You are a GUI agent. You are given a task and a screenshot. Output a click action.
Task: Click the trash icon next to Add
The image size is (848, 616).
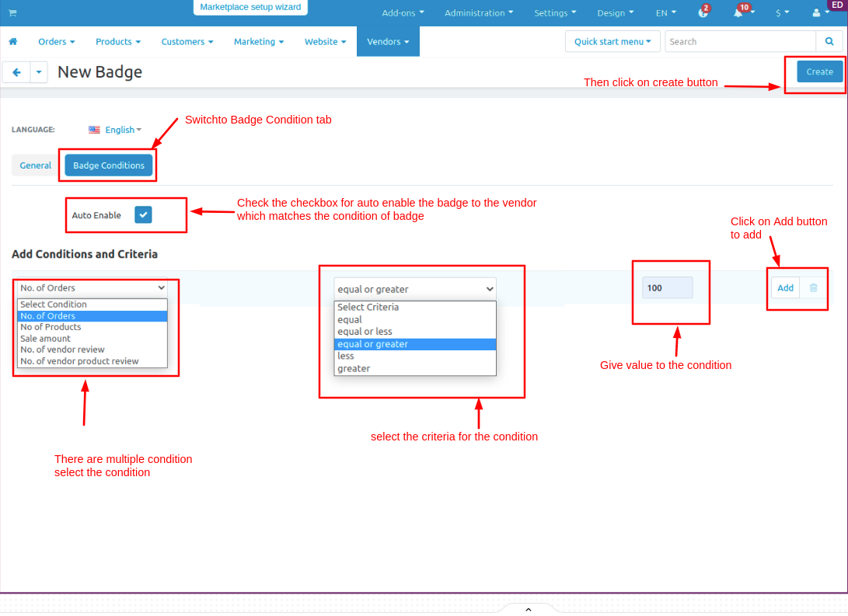tap(813, 288)
